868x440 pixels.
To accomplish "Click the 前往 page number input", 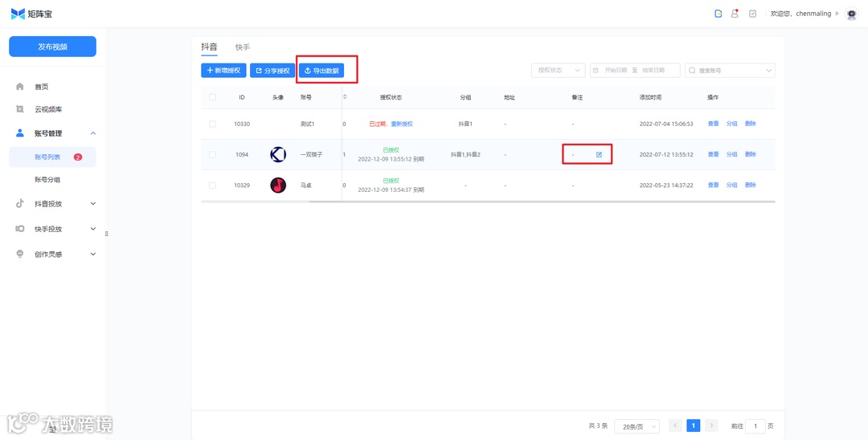I will coord(755,426).
